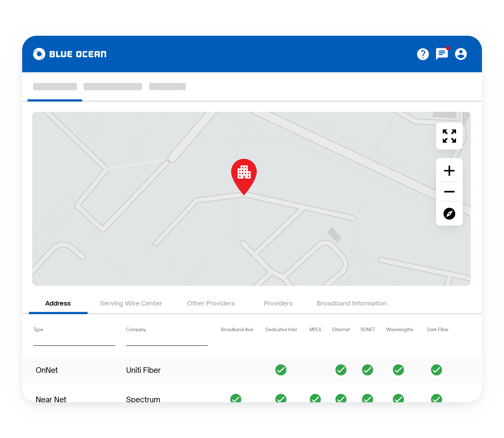Open the chat messages icon
Viewport: 504px width, 438px height.
442,54
